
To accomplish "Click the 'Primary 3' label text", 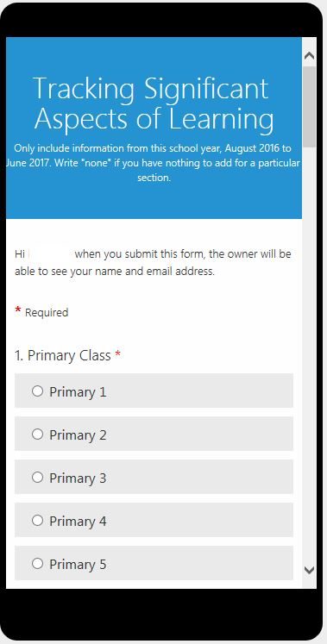I will pyautogui.click(x=78, y=478).
